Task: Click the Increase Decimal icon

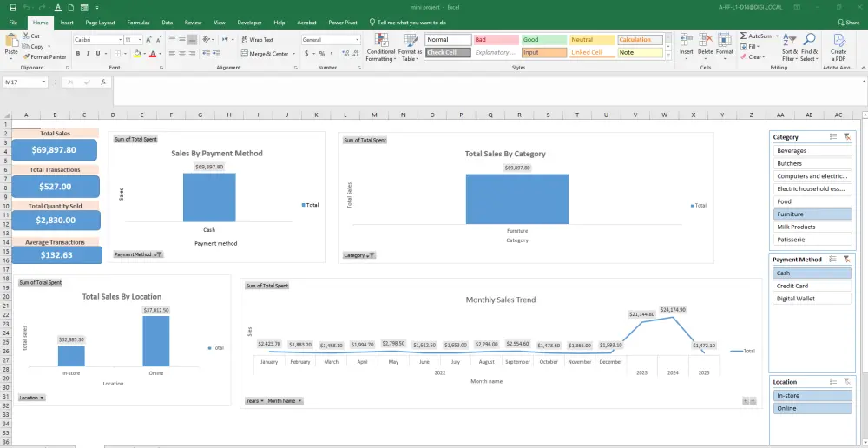Action: (346, 54)
